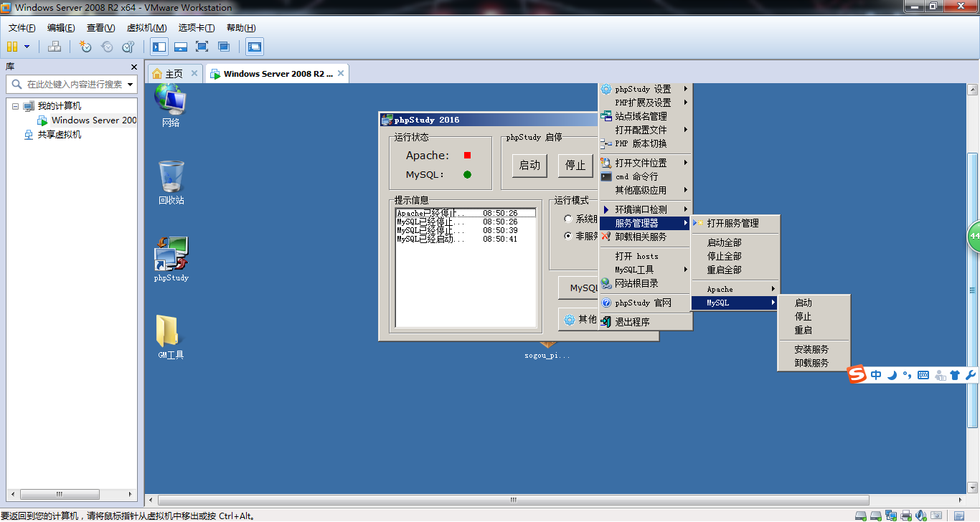Image resolution: width=980 pixels, height=522 pixels.
Task: Choose 安装服务 in MySQL submenu
Action: (814, 349)
